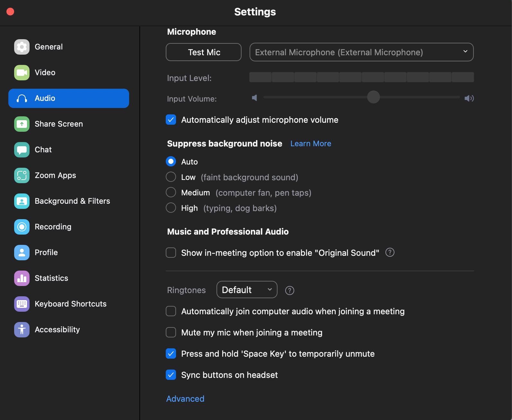Switch to Video settings
Viewport: 512px width, 420px height.
(69, 73)
